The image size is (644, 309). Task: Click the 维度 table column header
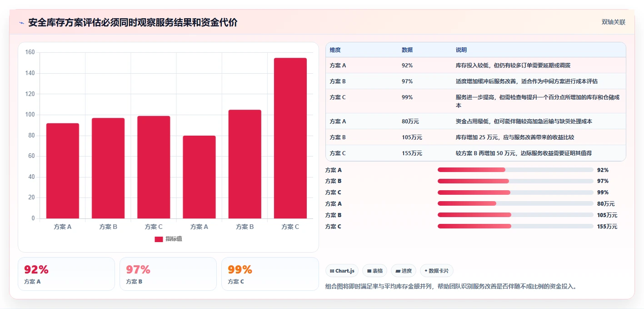point(335,50)
